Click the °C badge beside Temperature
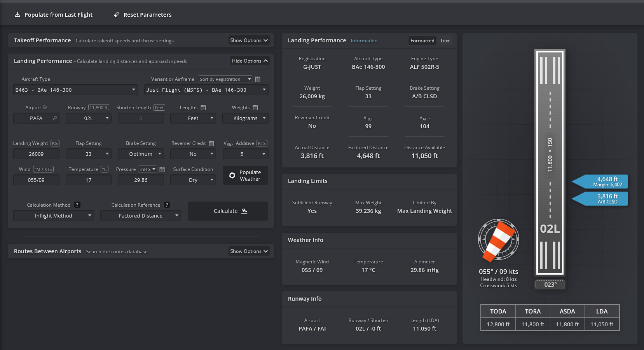The height and width of the screenshot is (350, 644). pos(105,169)
